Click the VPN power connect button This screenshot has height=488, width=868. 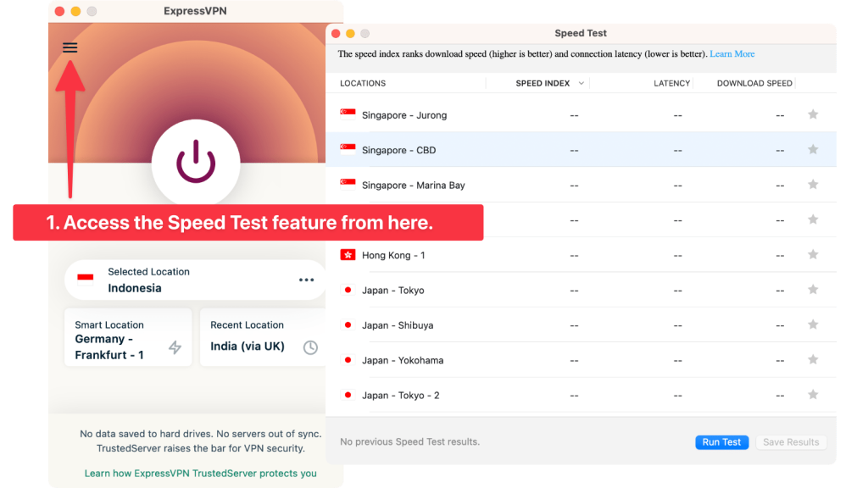pyautogui.click(x=196, y=163)
